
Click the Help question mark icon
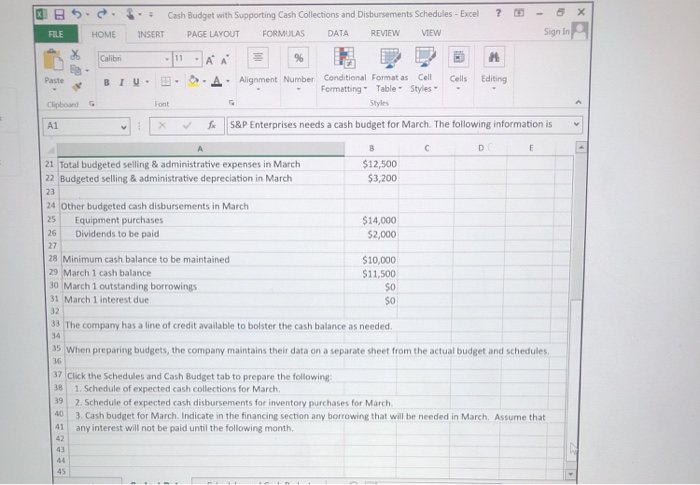click(498, 13)
